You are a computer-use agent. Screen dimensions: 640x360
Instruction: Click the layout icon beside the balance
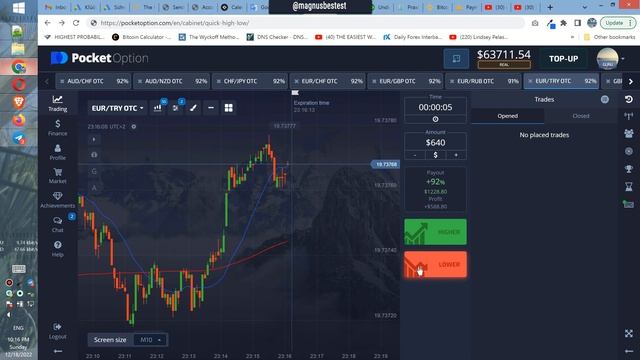456,59
